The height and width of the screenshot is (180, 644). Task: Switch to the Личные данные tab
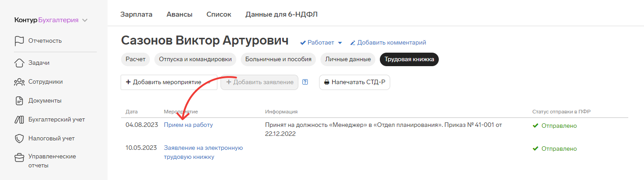(x=348, y=59)
